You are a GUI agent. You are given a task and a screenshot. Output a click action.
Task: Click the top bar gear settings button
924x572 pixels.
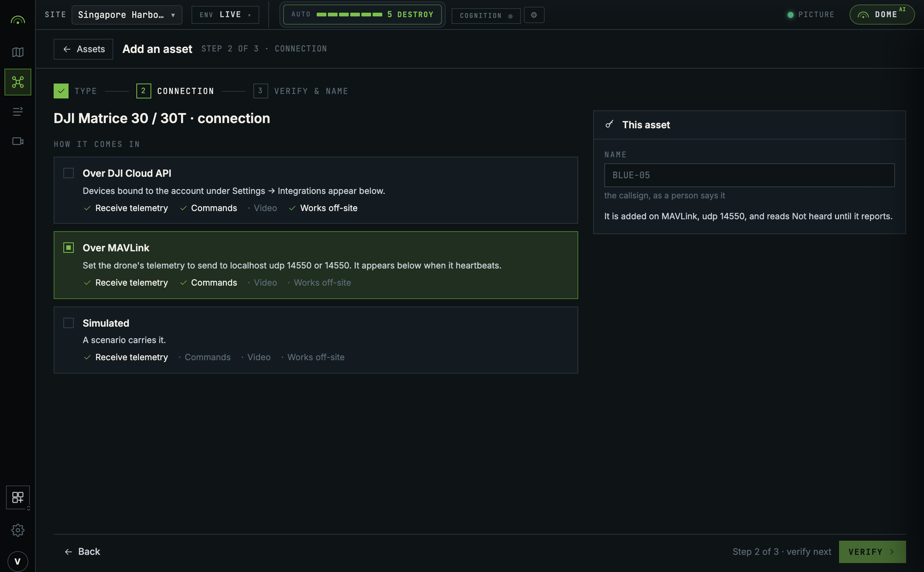click(534, 15)
